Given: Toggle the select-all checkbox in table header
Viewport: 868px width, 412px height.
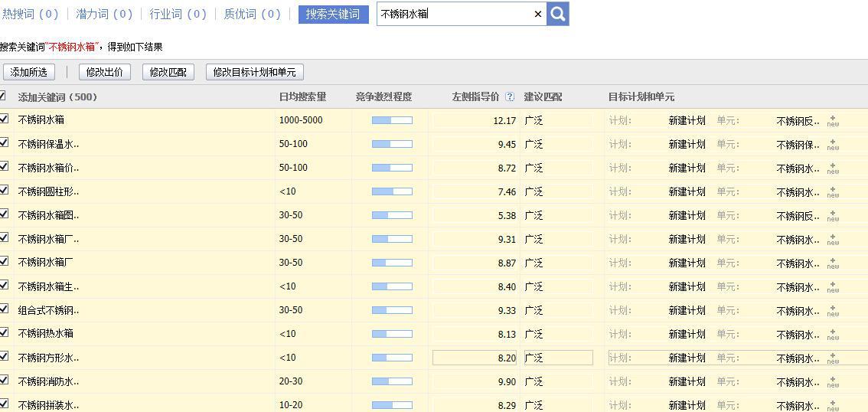Looking at the screenshot, I should click(2, 96).
